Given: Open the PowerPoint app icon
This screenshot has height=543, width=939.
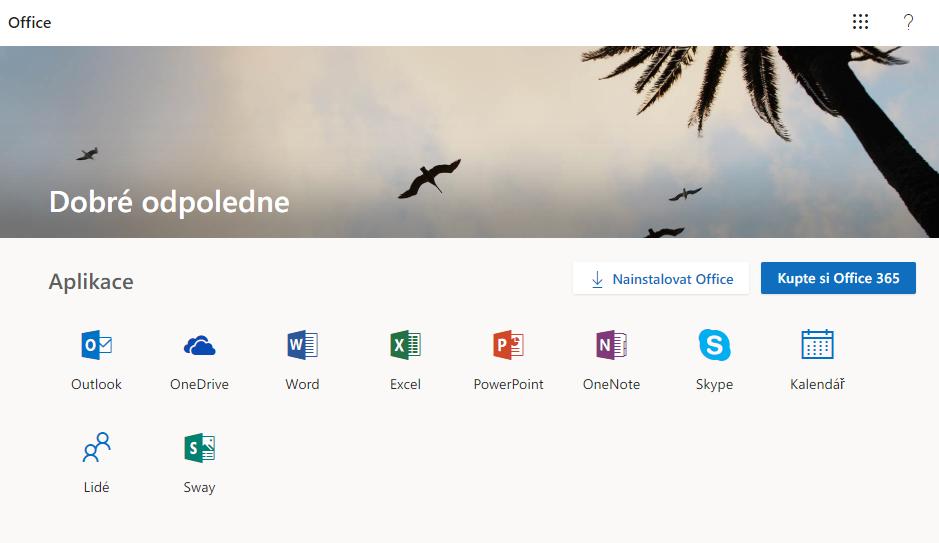Looking at the screenshot, I should (508, 345).
